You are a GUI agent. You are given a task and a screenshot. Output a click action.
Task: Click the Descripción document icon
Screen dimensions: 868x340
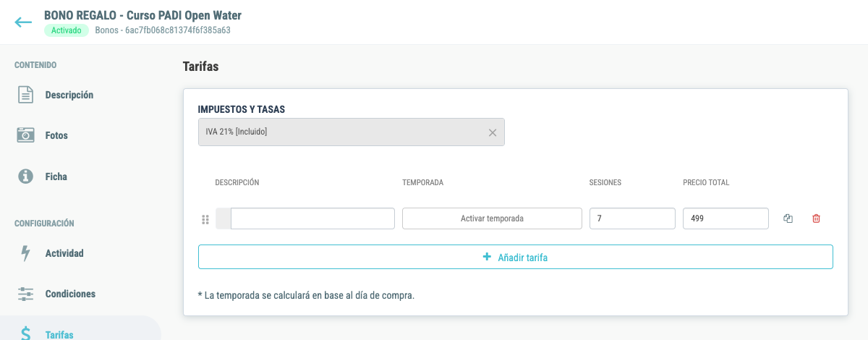coord(26,95)
